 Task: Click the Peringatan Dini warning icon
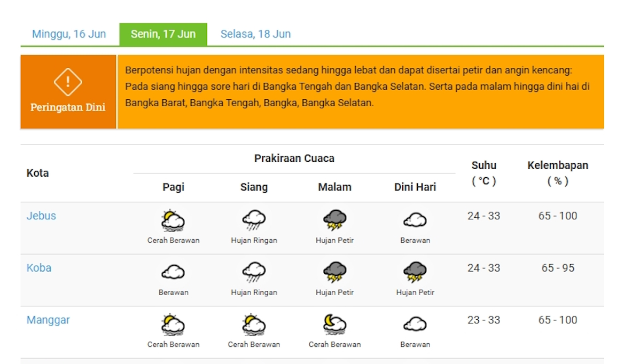pyautogui.click(x=68, y=82)
